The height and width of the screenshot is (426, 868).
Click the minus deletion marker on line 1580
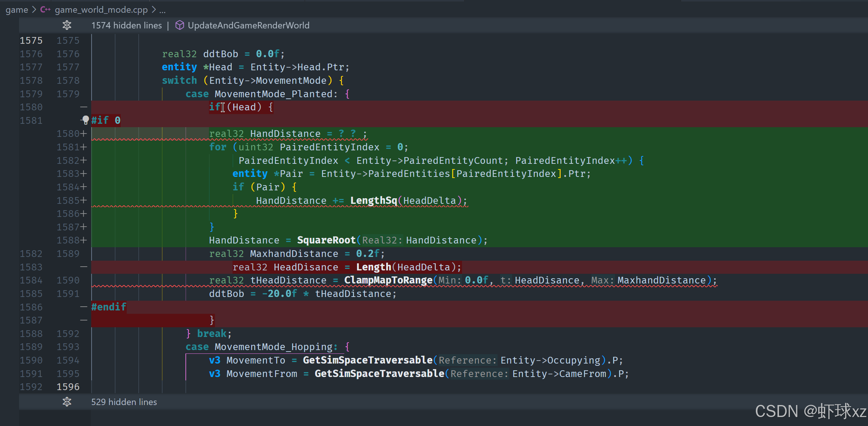[84, 107]
